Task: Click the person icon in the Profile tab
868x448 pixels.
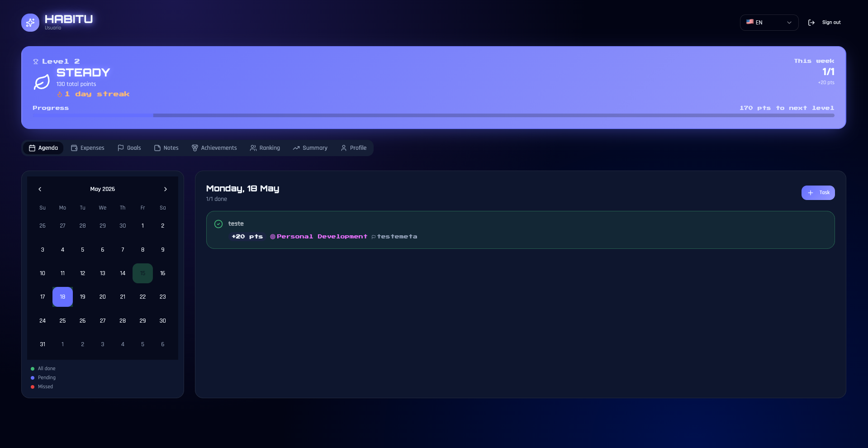Action: click(344, 148)
